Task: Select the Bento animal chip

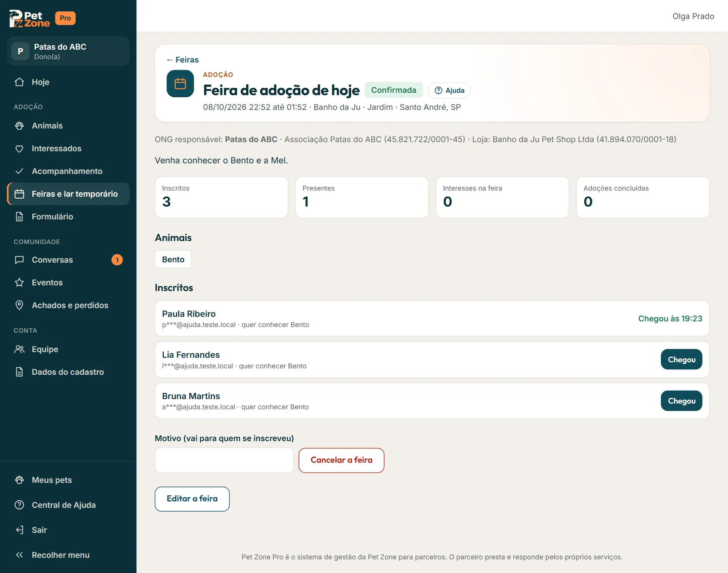Action: [173, 259]
